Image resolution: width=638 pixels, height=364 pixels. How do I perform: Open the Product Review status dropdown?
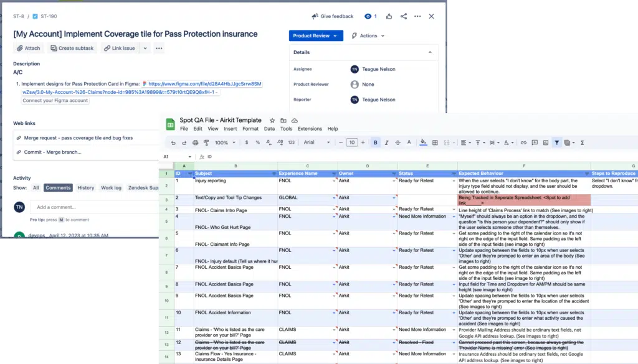(316, 35)
